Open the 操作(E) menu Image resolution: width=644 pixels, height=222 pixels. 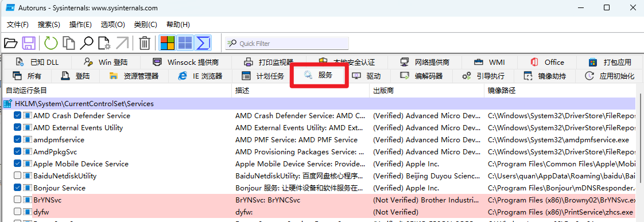pos(80,25)
